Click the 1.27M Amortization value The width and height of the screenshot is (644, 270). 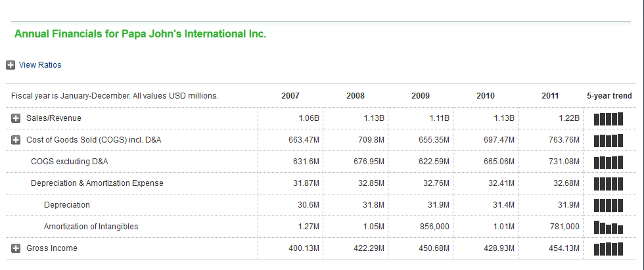[308, 227]
